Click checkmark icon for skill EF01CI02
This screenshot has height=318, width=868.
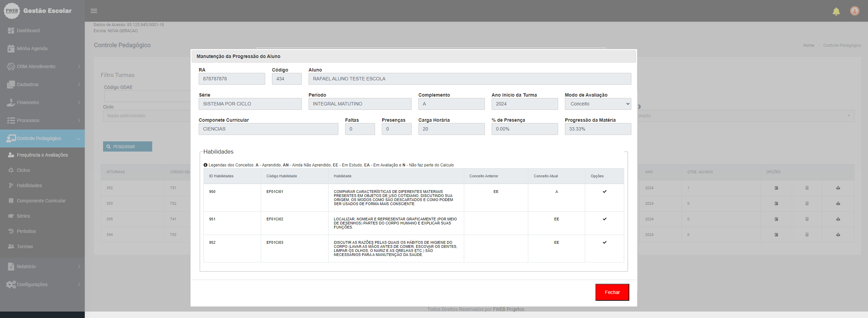point(604,219)
